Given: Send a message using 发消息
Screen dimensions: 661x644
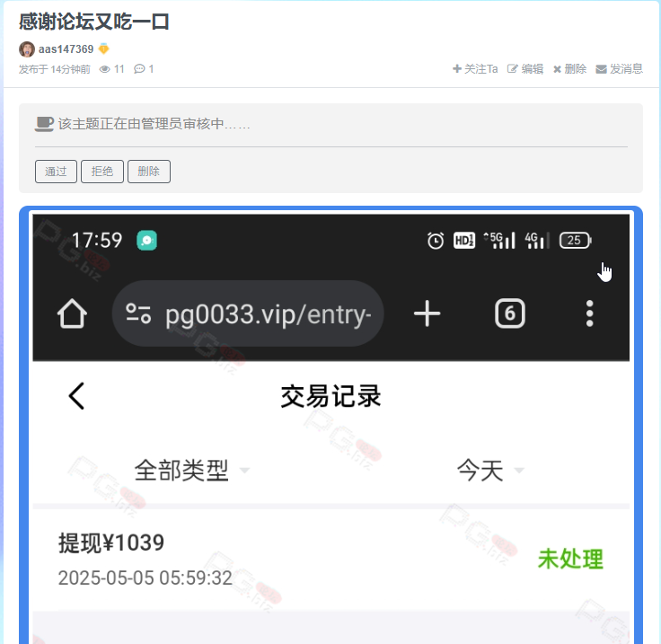Looking at the screenshot, I should [620, 68].
